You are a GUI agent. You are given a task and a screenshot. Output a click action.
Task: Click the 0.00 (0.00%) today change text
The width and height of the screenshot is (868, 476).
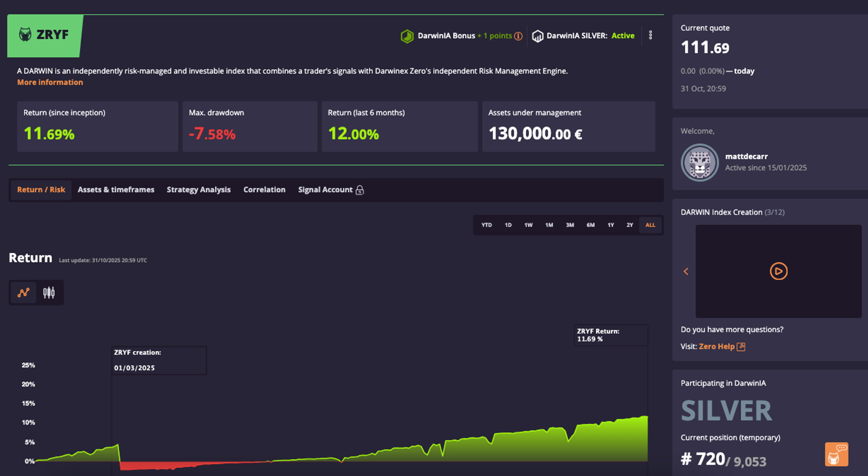coord(717,71)
